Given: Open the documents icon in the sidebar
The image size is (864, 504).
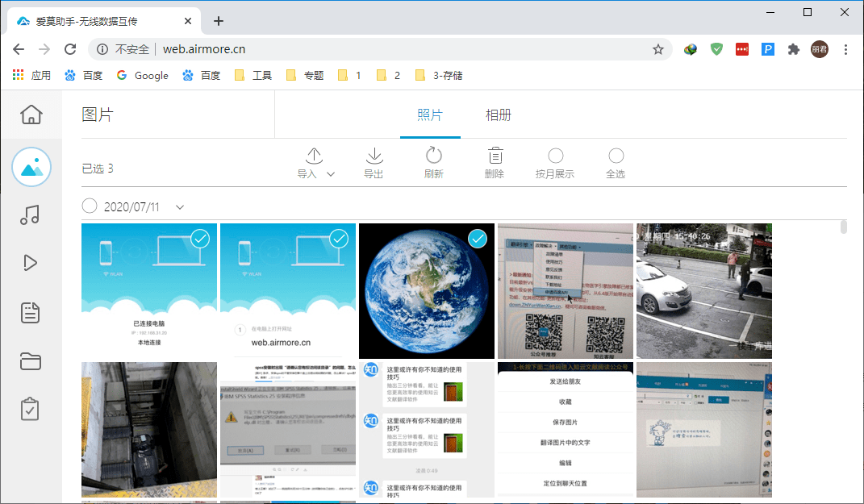Looking at the screenshot, I should pos(31,312).
